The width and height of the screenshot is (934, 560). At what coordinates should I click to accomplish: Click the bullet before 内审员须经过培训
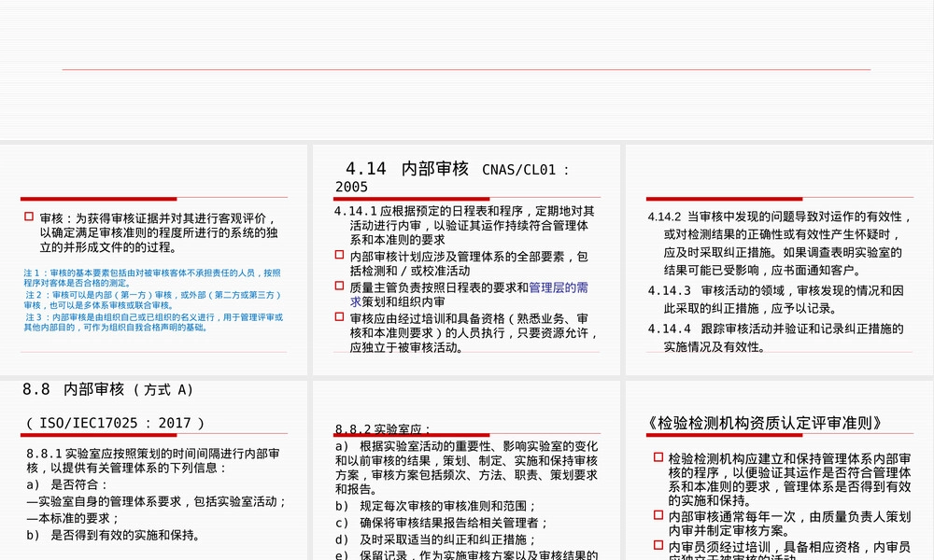click(658, 544)
